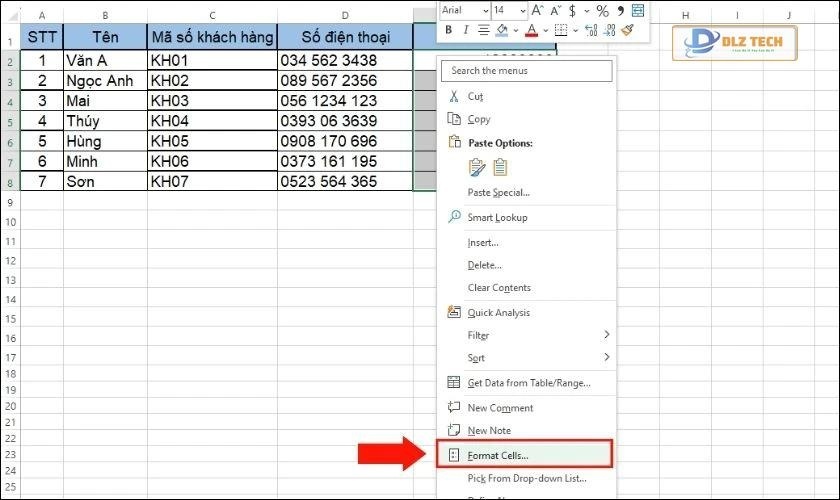Viewport: 840px width, 500px height.
Task: Apply percent style format
Action: [603, 10]
